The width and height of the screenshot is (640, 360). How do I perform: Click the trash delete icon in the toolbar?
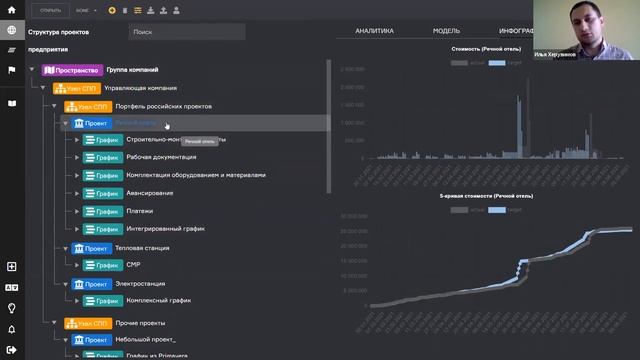tap(125, 11)
